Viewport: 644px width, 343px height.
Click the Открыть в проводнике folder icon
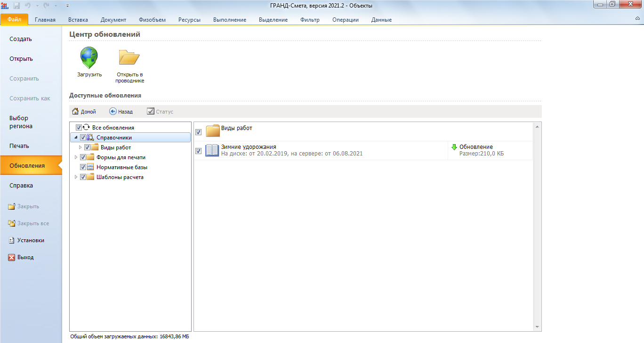tap(129, 57)
